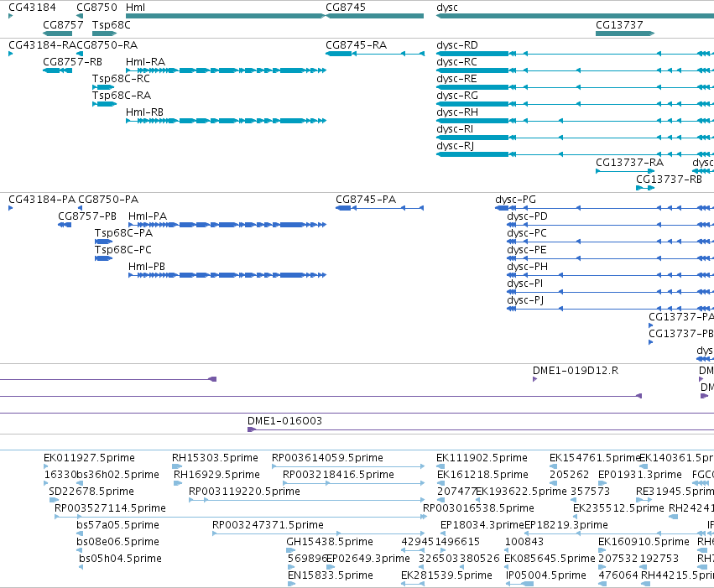Screen dimensions: 714x588
Task: Select EST SD22678.5prime
Action: (54, 500)
